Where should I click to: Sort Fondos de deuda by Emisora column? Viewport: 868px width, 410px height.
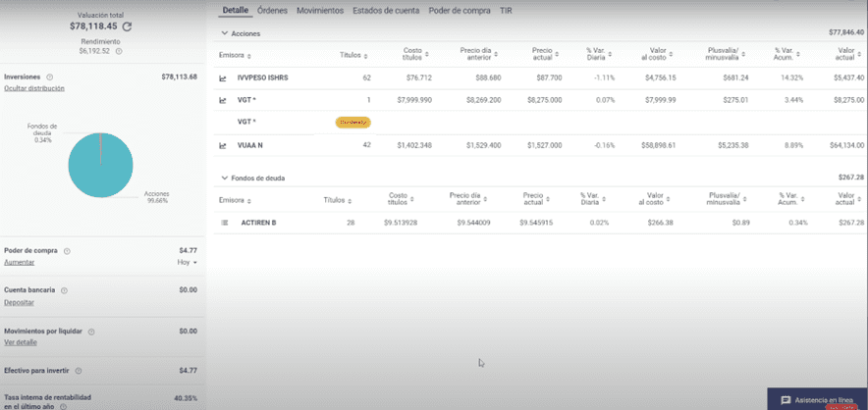pyautogui.click(x=236, y=200)
